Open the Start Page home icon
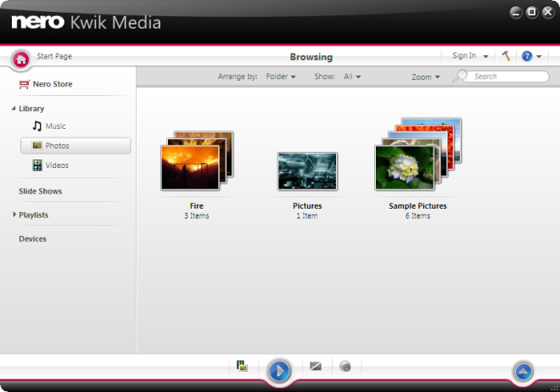560x392 pixels. pyautogui.click(x=21, y=59)
